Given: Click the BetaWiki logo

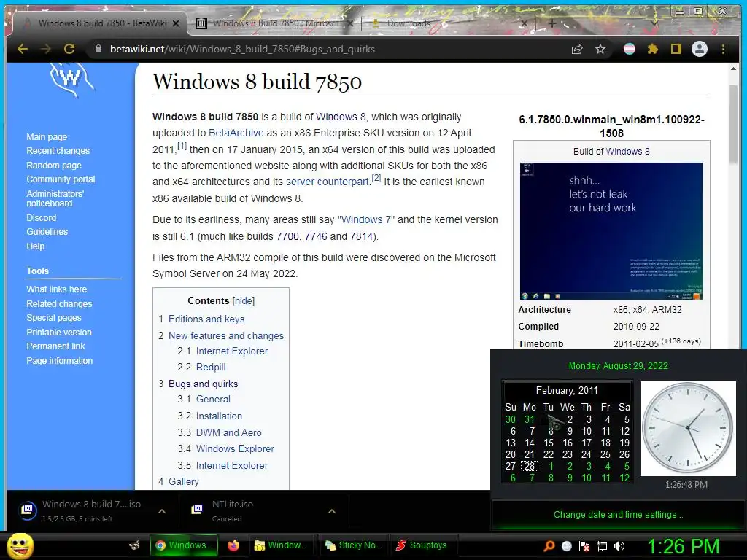Looking at the screenshot, I should click(x=72, y=80).
